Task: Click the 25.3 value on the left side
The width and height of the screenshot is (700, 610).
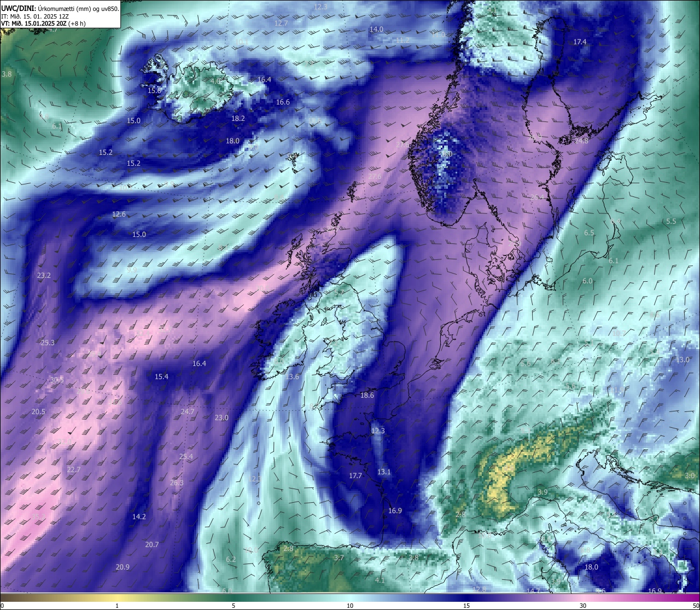Action: (48, 343)
